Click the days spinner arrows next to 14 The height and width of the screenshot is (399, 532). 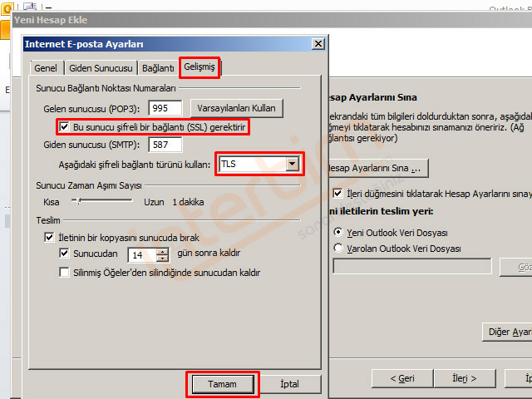162,254
